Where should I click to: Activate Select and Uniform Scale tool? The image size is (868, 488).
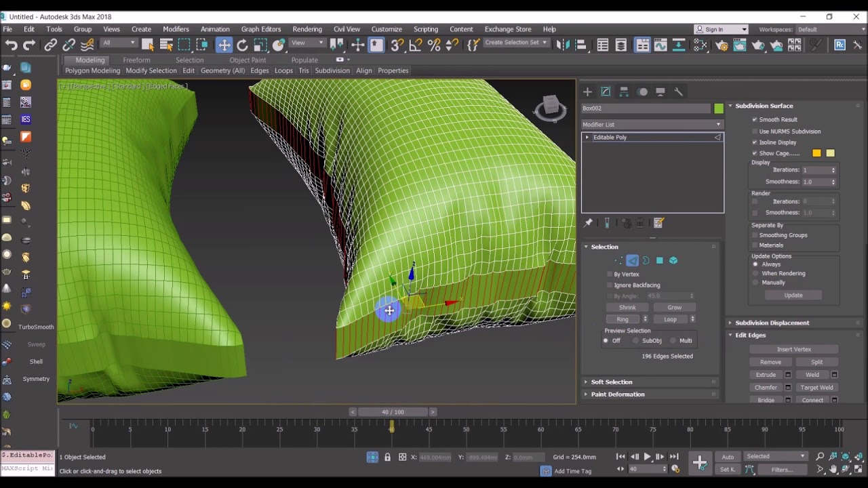click(260, 45)
